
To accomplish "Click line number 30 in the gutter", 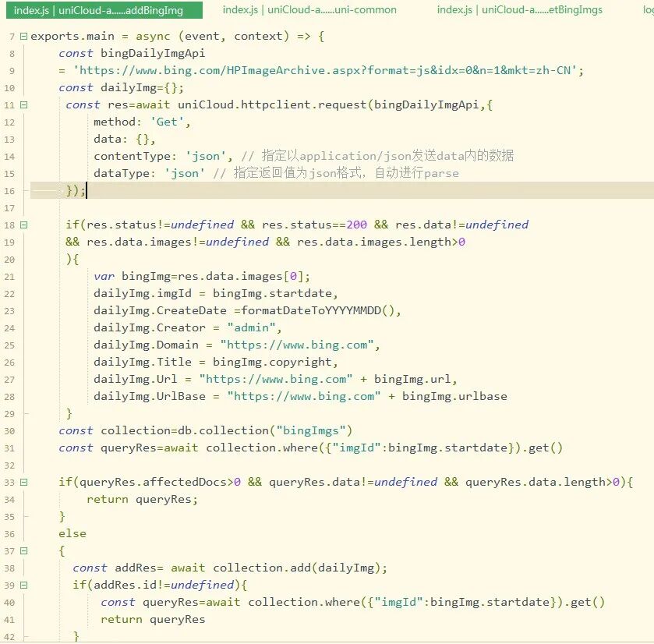I will [x=9, y=431].
